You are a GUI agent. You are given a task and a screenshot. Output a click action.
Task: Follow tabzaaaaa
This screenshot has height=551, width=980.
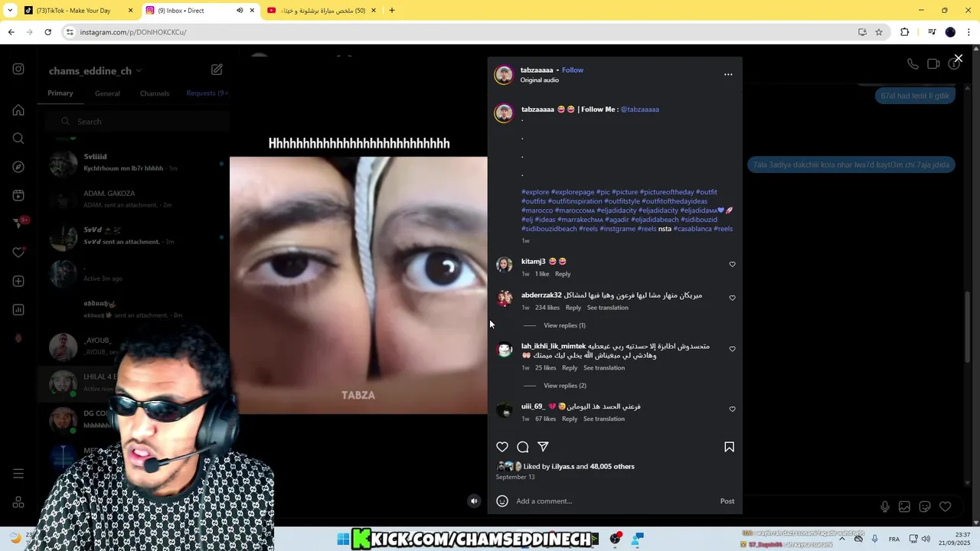point(573,70)
